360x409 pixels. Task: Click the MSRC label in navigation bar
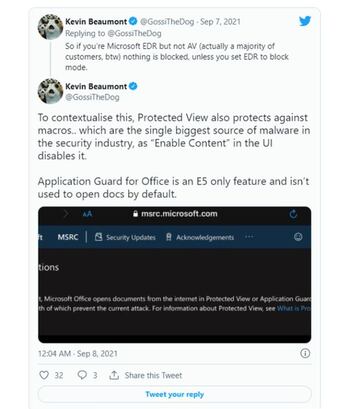68,237
